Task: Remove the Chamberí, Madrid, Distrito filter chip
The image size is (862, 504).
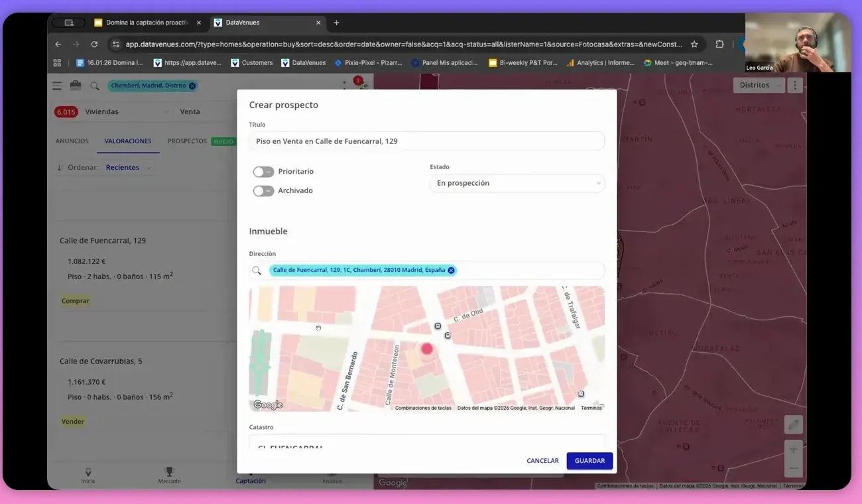Action: pyautogui.click(x=192, y=86)
